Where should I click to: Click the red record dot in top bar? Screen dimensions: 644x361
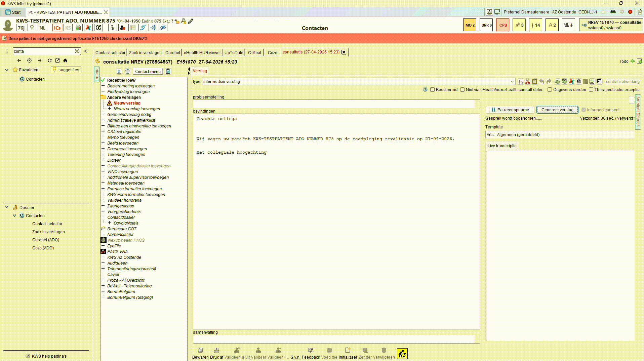click(x=630, y=12)
